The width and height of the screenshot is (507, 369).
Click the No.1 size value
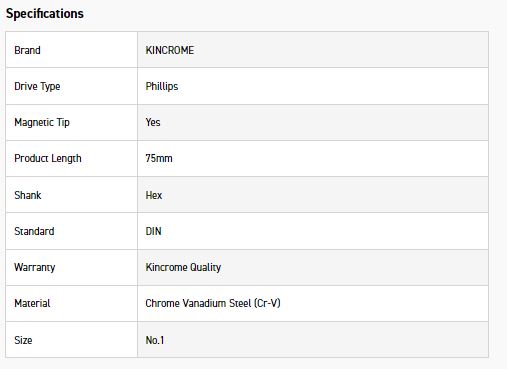tap(155, 340)
